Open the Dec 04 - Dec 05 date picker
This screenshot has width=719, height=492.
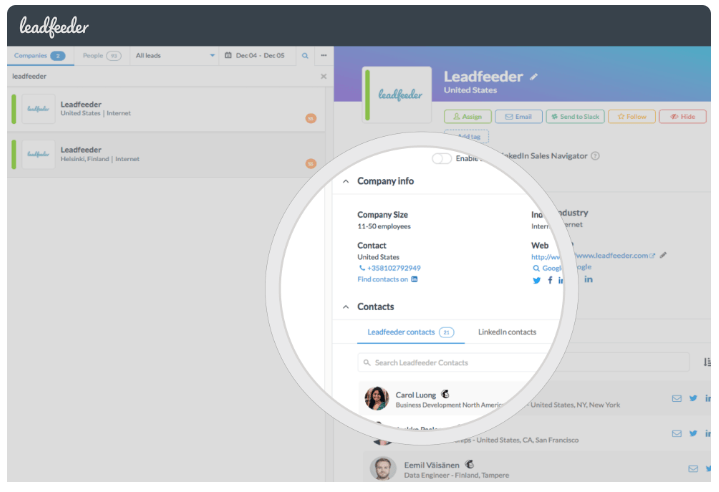255,55
